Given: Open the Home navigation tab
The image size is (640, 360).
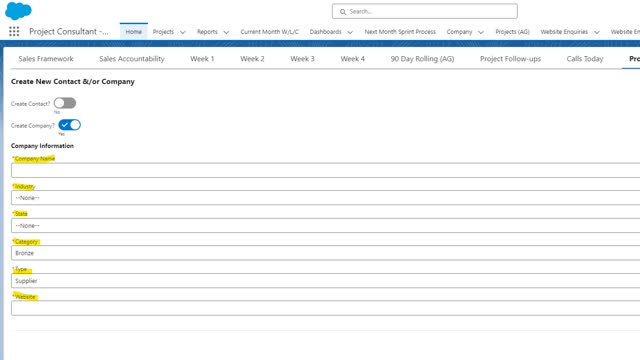Looking at the screenshot, I should click(x=133, y=31).
